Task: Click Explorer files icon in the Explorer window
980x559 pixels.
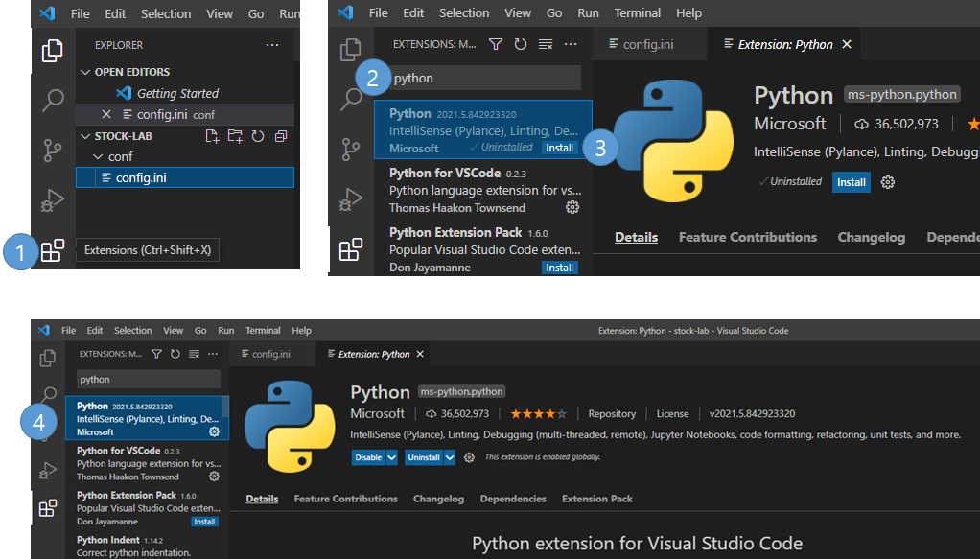Action: [x=53, y=51]
